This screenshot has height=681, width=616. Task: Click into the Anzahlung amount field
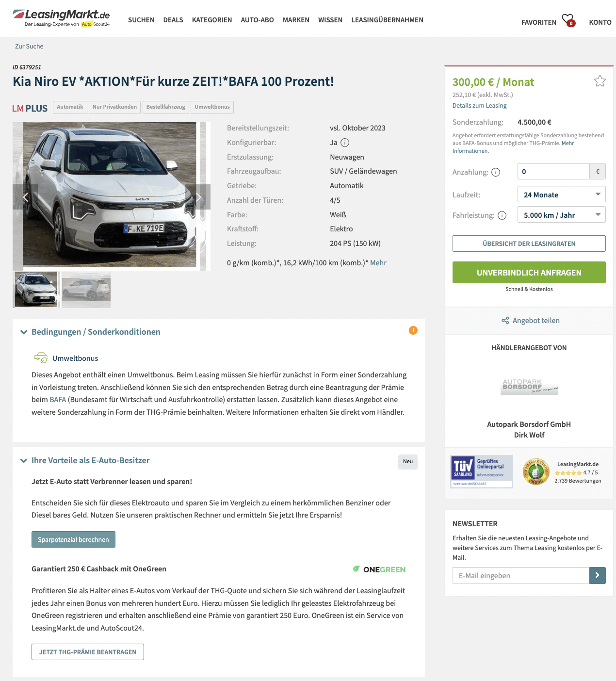click(x=553, y=171)
